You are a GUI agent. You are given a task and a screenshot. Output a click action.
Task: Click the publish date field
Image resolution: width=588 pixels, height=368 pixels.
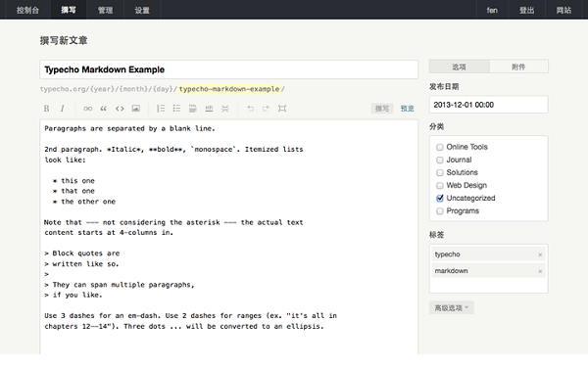(489, 105)
